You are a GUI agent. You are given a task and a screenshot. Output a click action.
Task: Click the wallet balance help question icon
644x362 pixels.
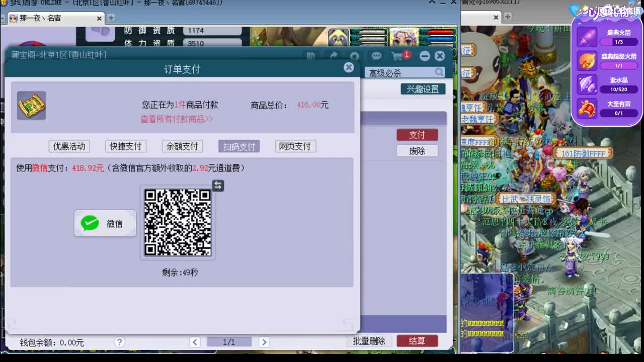119,342
